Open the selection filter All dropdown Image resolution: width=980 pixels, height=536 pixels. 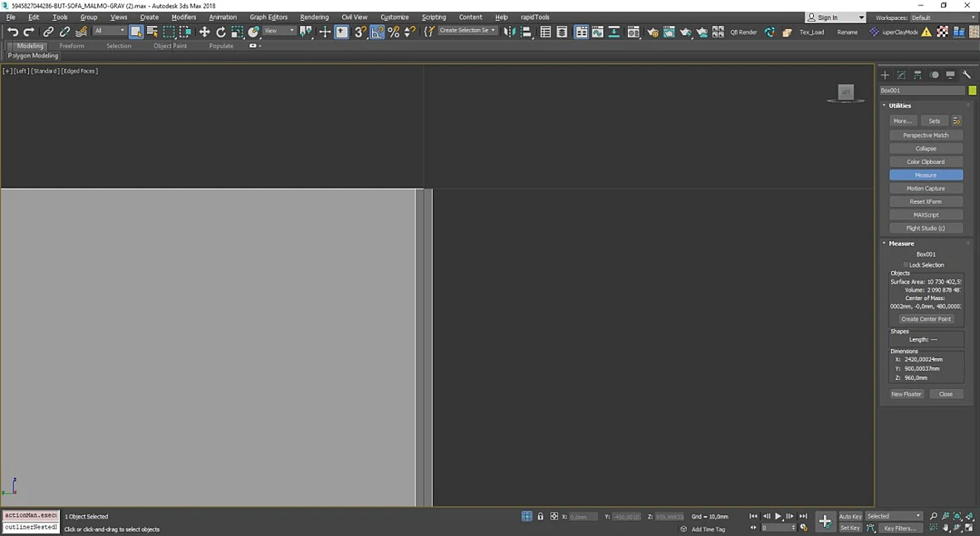click(x=110, y=31)
